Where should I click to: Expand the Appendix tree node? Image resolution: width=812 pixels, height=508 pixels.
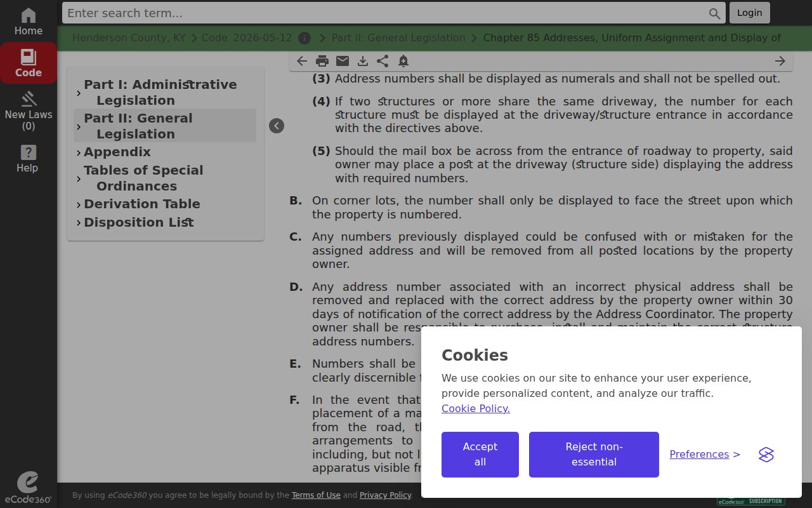79,152
